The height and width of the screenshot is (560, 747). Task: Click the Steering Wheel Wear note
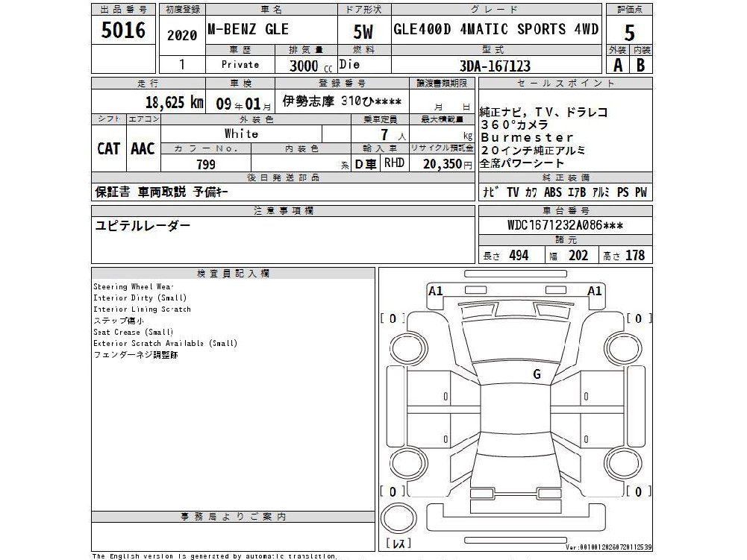(x=134, y=286)
